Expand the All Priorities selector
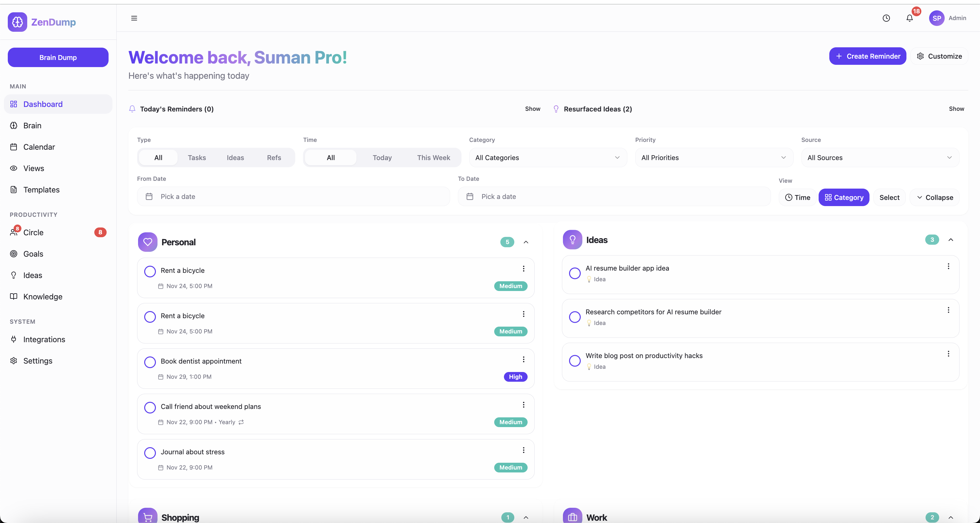Screen dimensions: 980x523 714,157
